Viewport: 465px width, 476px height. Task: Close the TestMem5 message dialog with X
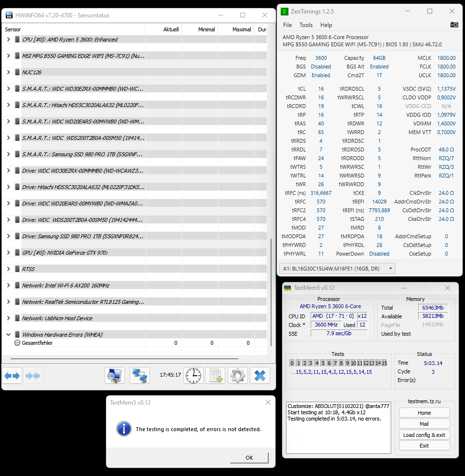pos(268,402)
